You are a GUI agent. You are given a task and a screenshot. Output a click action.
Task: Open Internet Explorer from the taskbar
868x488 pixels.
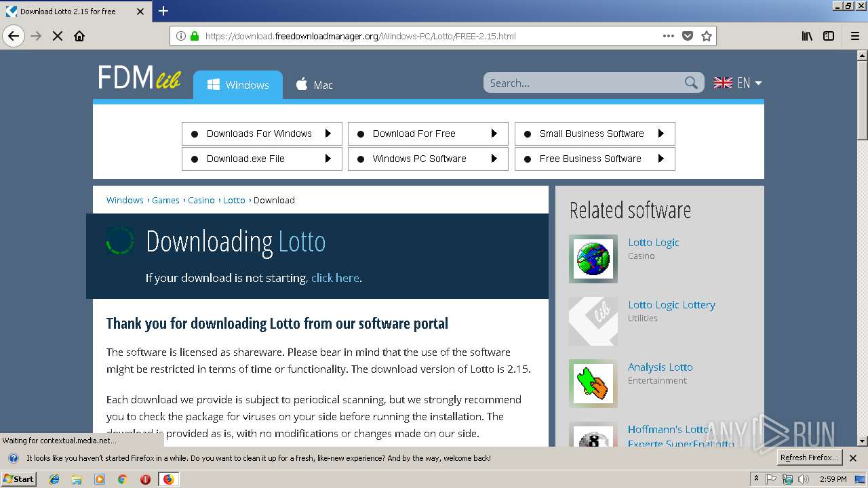tap(54, 479)
